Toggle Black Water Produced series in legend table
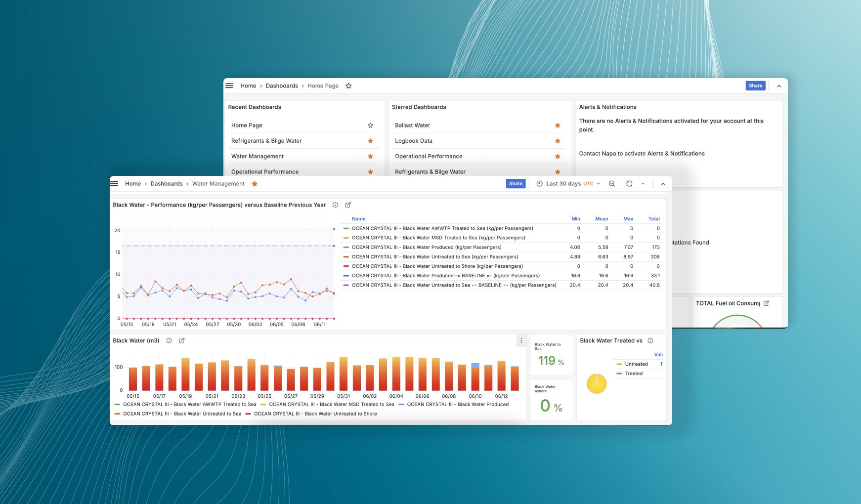Viewport: 861px width, 504px height. click(x=427, y=247)
